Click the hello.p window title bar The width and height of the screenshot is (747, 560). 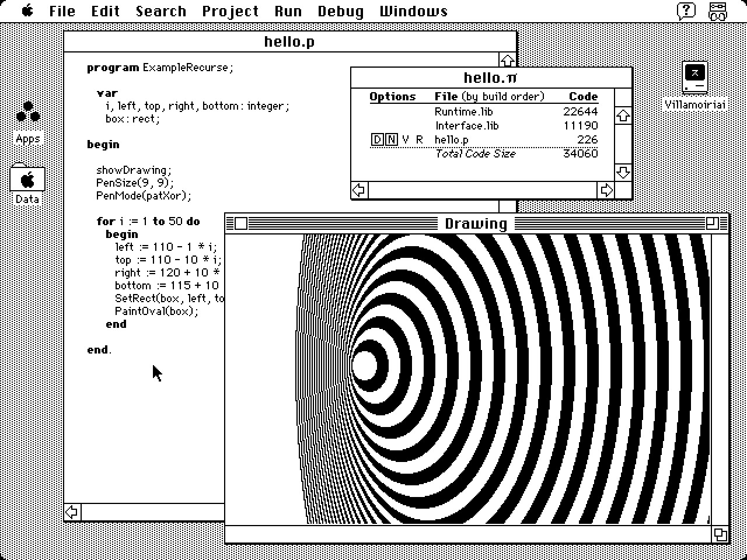click(289, 41)
